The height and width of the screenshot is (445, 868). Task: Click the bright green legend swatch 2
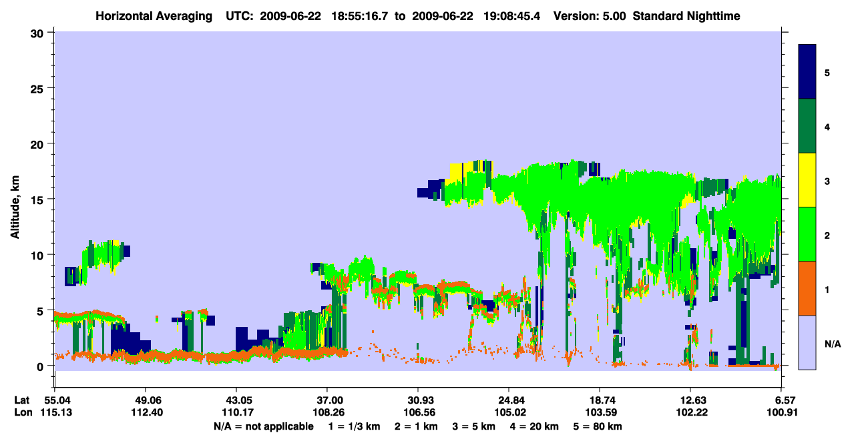807,234
